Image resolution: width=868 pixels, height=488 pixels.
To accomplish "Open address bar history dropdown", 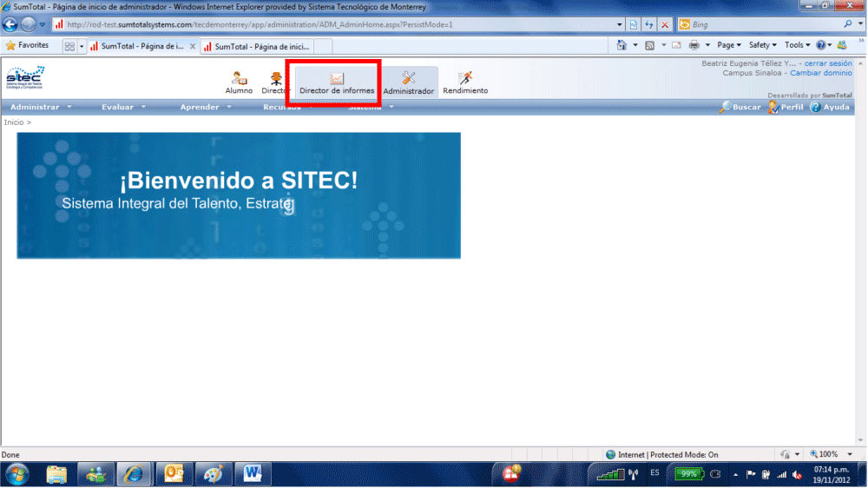I will (x=619, y=24).
